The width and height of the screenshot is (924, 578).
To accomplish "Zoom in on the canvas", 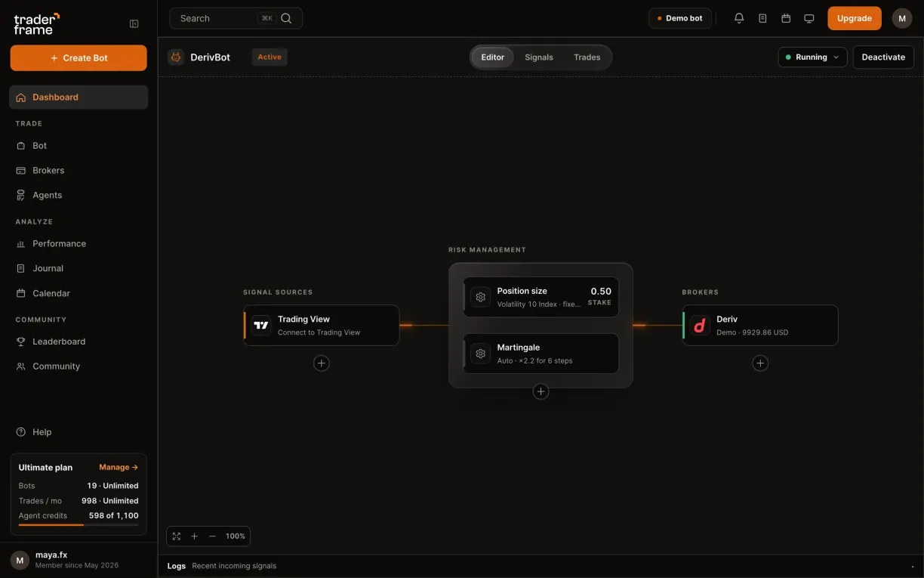I will coord(194,536).
